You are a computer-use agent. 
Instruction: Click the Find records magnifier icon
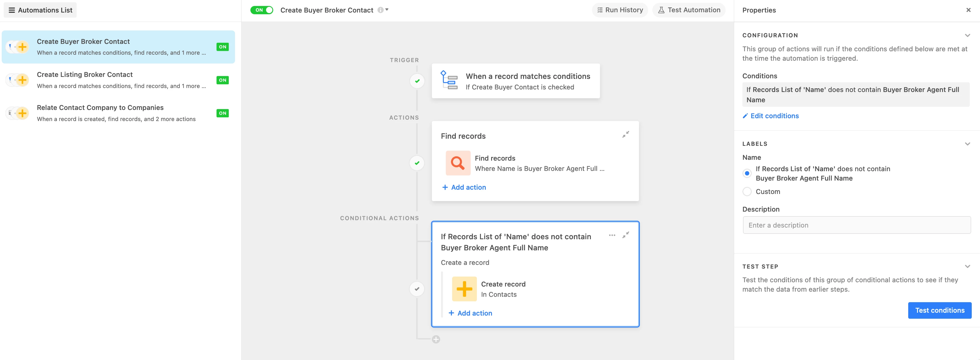tap(458, 163)
